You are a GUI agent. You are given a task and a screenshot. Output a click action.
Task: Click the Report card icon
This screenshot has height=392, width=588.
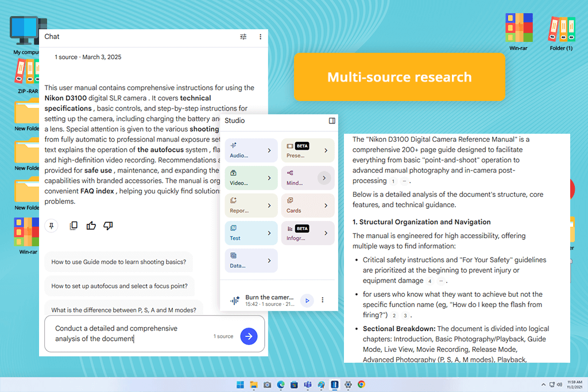(233, 200)
